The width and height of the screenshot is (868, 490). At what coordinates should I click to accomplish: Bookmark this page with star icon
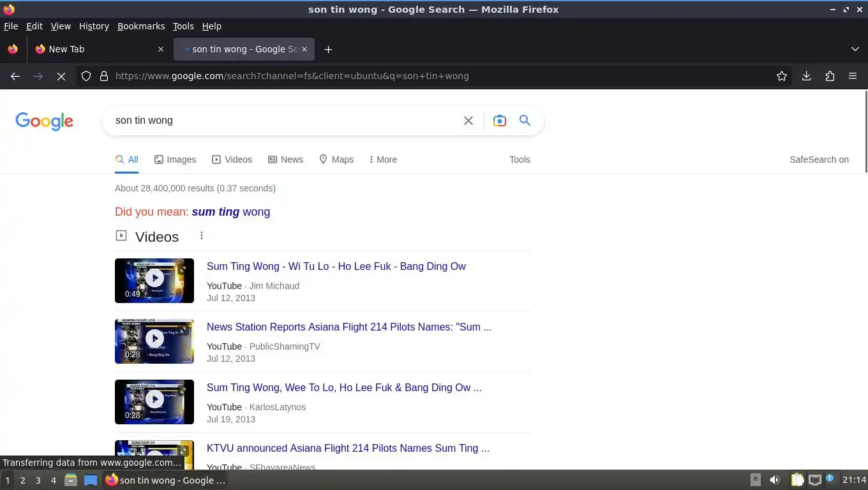pyautogui.click(x=782, y=76)
